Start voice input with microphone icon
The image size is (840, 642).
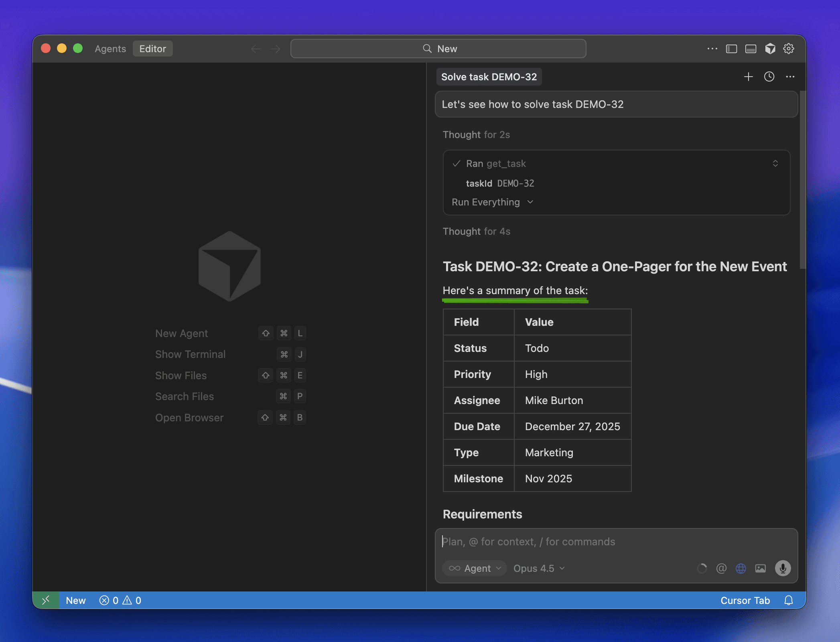[783, 568]
